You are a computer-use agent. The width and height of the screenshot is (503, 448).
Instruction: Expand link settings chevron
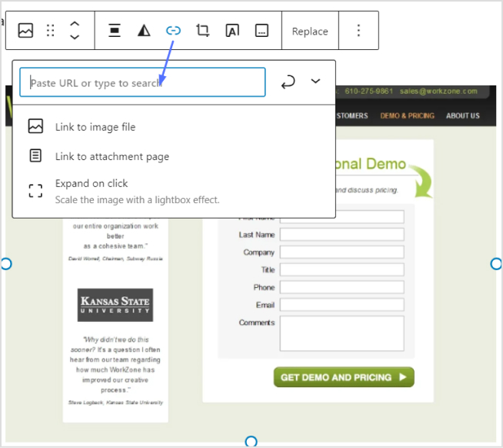(x=315, y=81)
